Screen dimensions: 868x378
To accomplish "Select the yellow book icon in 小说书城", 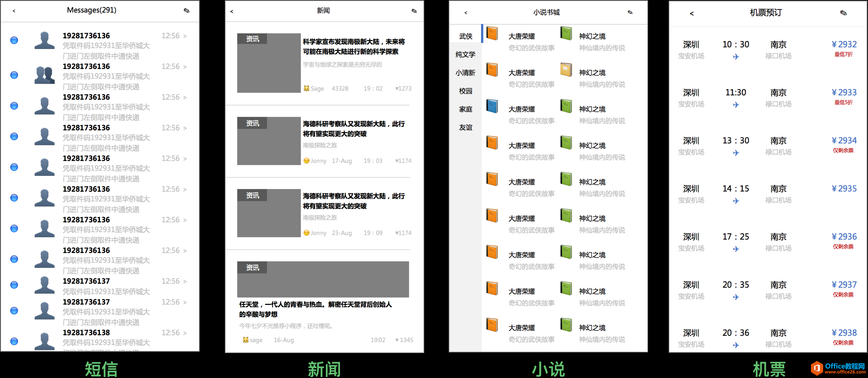I will tap(566, 70).
